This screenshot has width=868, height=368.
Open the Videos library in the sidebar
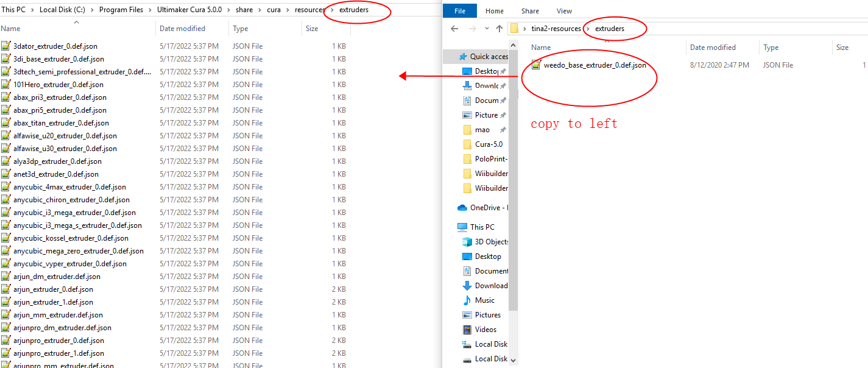pyautogui.click(x=485, y=330)
